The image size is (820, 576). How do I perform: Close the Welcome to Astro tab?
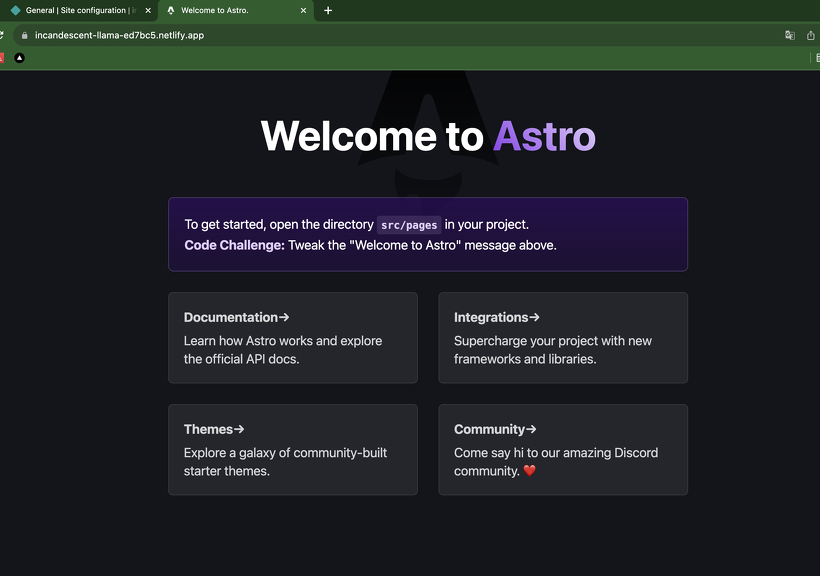pos(303,10)
